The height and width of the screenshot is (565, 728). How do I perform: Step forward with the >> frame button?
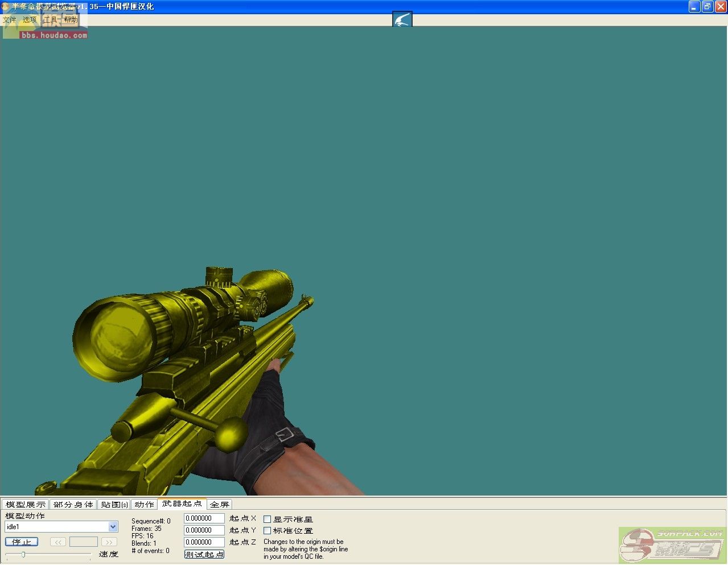point(109,542)
